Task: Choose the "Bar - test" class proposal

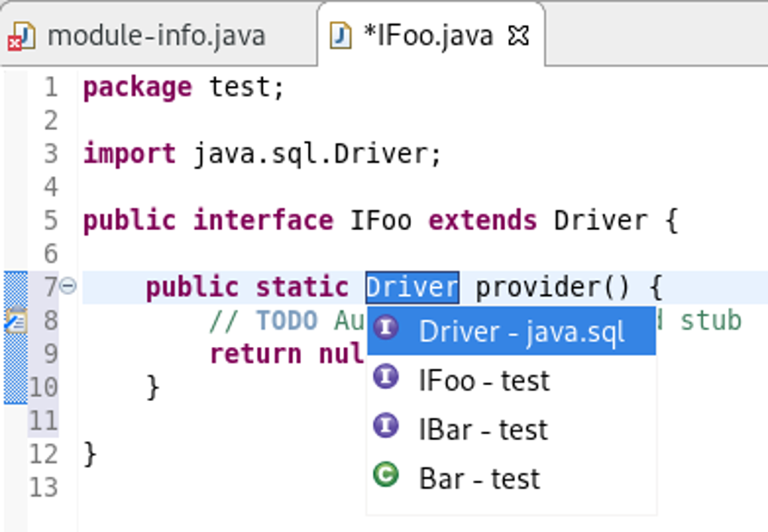Action: tap(479, 479)
